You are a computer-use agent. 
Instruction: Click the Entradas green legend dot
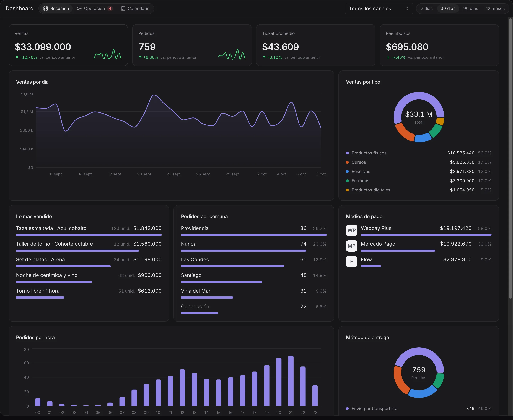click(x=347, y=181)
